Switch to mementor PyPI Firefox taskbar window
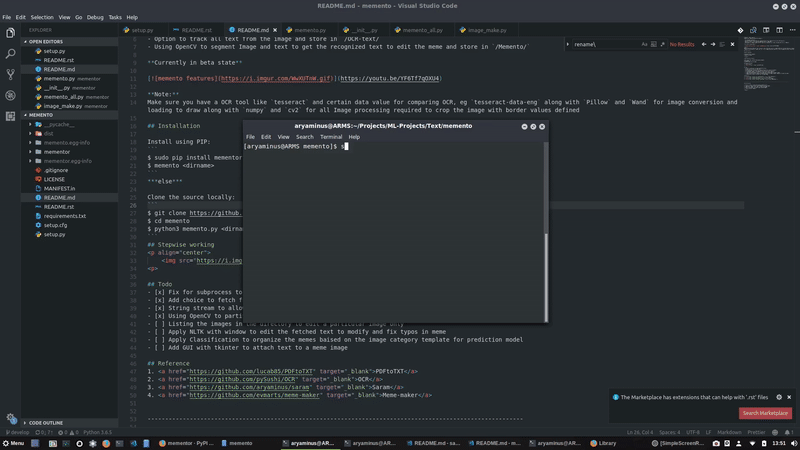The image size is (800, 450). [186, 443]
